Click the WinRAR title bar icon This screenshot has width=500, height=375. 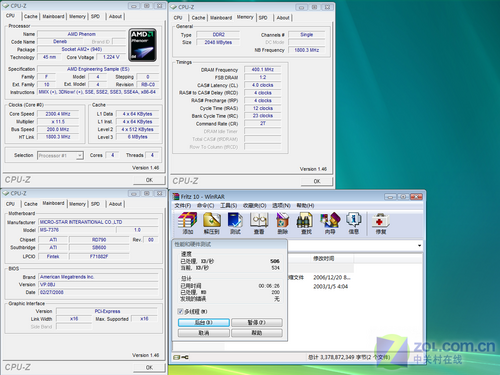tap(176, 196)
